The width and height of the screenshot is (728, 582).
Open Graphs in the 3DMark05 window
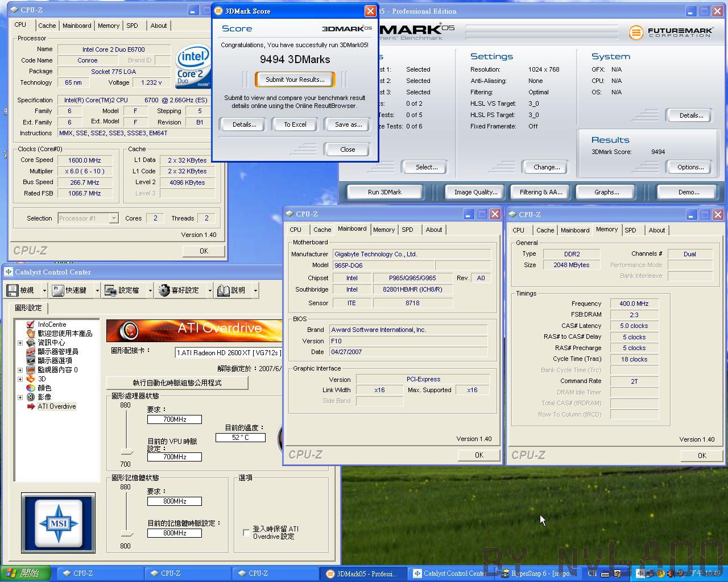[607, 192]
